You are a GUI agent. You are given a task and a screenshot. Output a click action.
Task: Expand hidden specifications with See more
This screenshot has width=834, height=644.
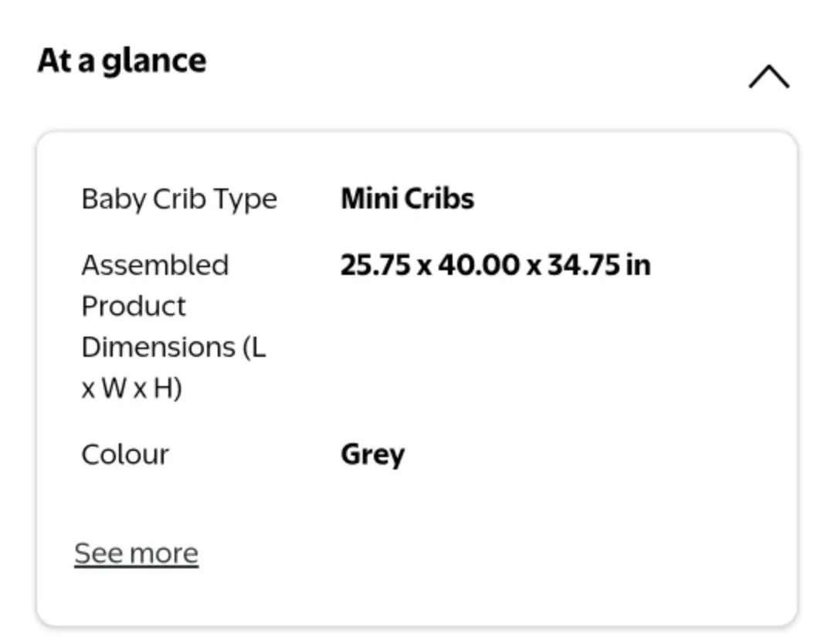[135, 552]
